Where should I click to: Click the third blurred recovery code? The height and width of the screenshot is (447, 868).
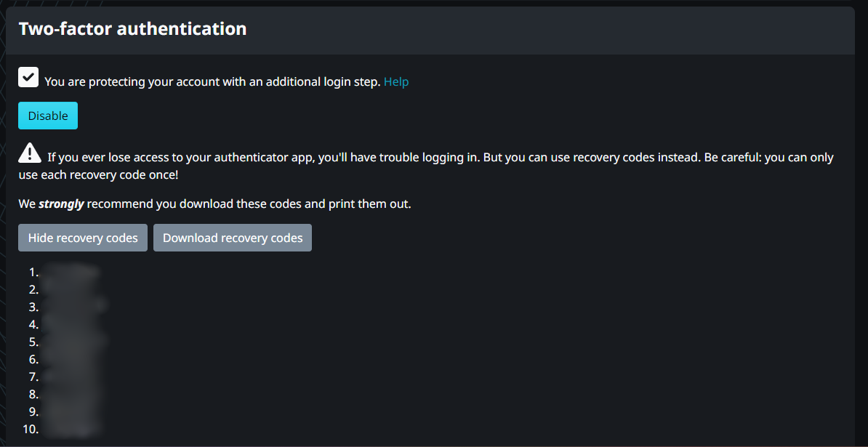coord(73,307)
